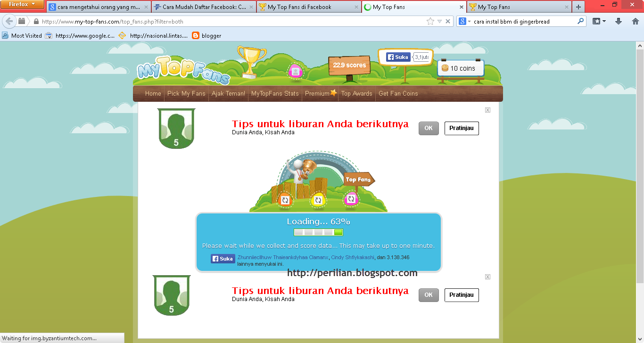Viewport: 644px width, 343px height.
Task: Click the Suka button in the loading box
Action: coord(222,258)
